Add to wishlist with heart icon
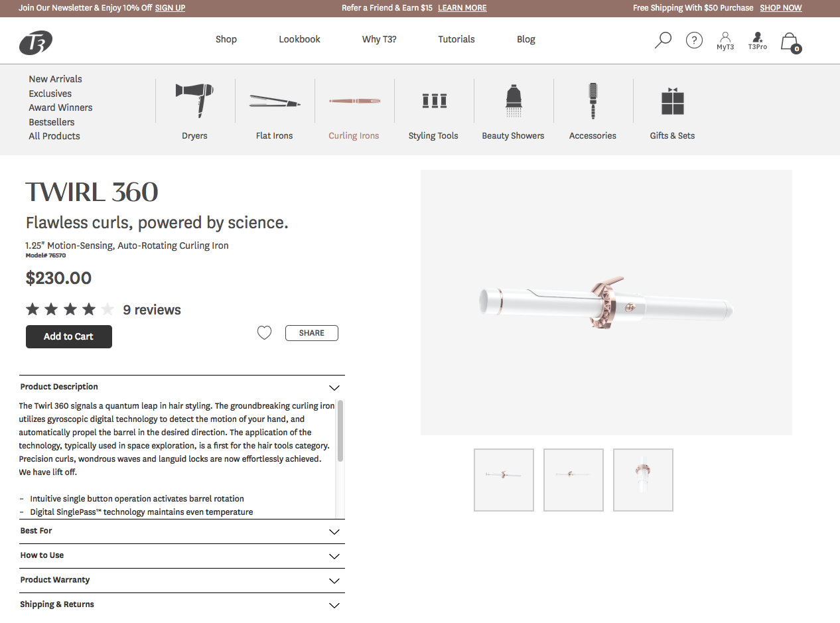840x623 pixels. (264, 333)
